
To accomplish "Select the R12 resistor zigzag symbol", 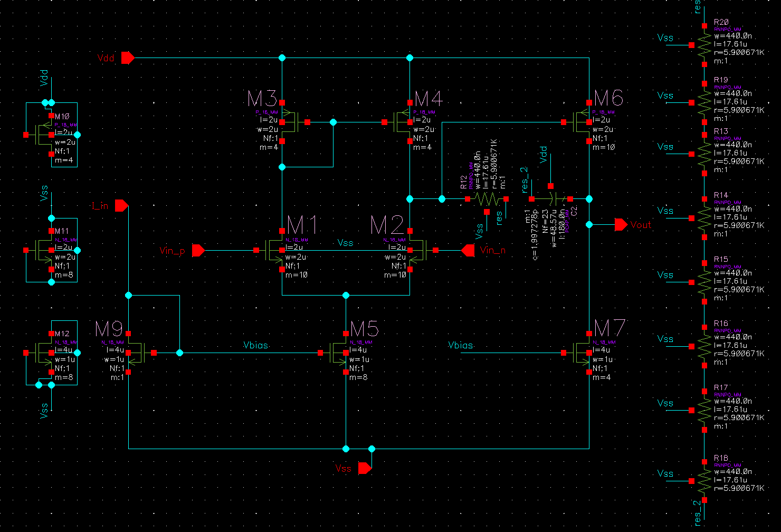I will [487, 199].
